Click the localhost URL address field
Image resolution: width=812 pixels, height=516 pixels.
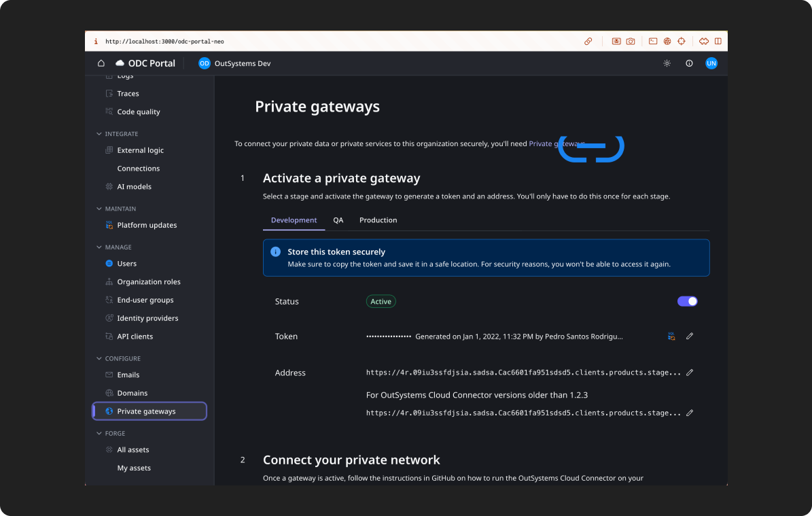coord(164,41)
